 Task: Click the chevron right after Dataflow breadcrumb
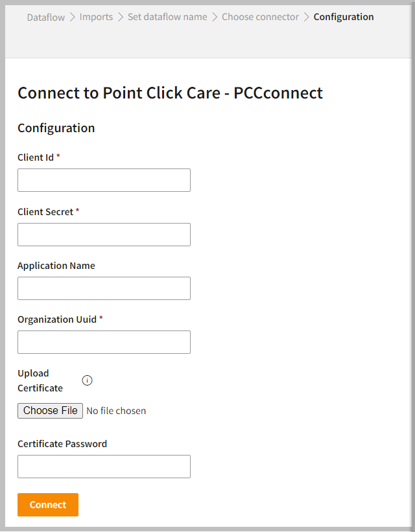(x=73, y=17)
